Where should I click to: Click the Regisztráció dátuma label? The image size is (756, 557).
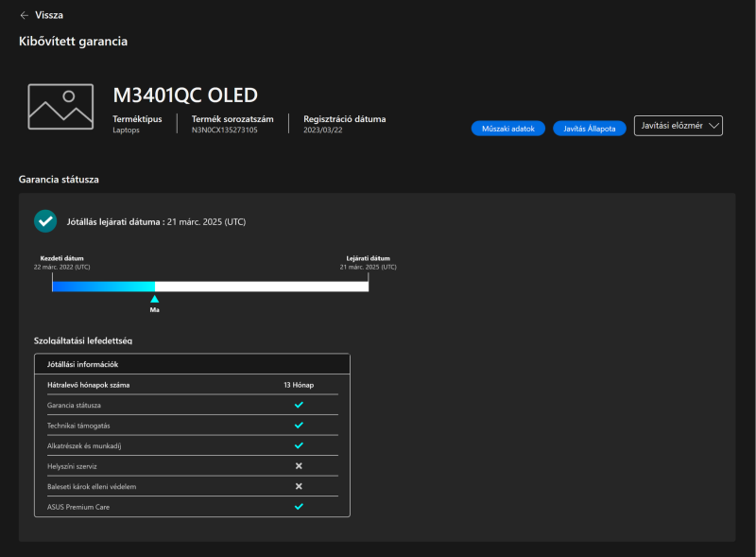(x=344, y=119)
